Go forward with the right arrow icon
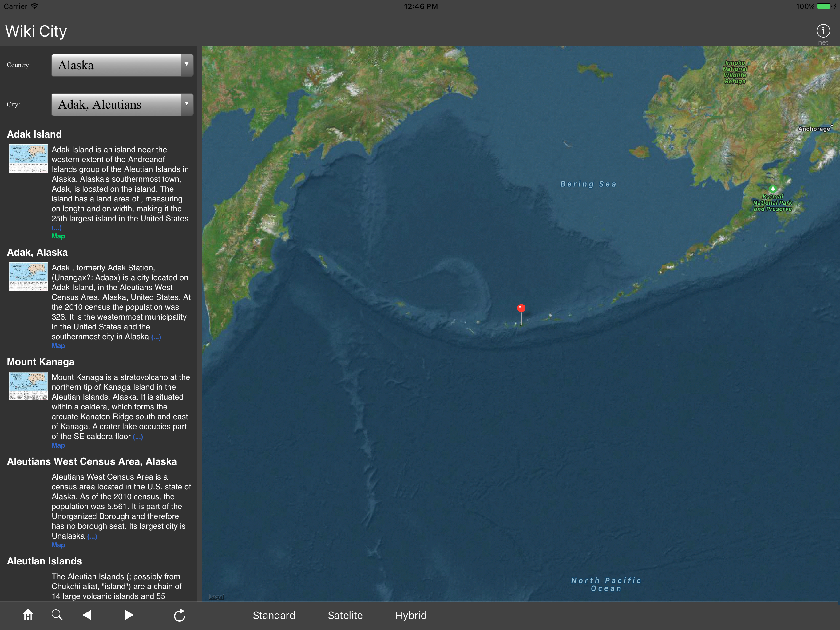This screenshot has width=840, height=630. click(129, 615)
